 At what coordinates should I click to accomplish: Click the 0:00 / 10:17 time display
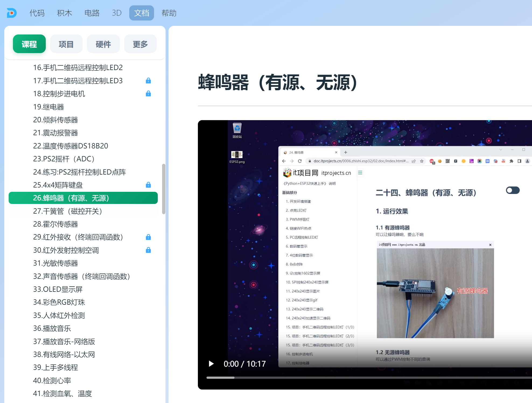click(x=245, y=364)
